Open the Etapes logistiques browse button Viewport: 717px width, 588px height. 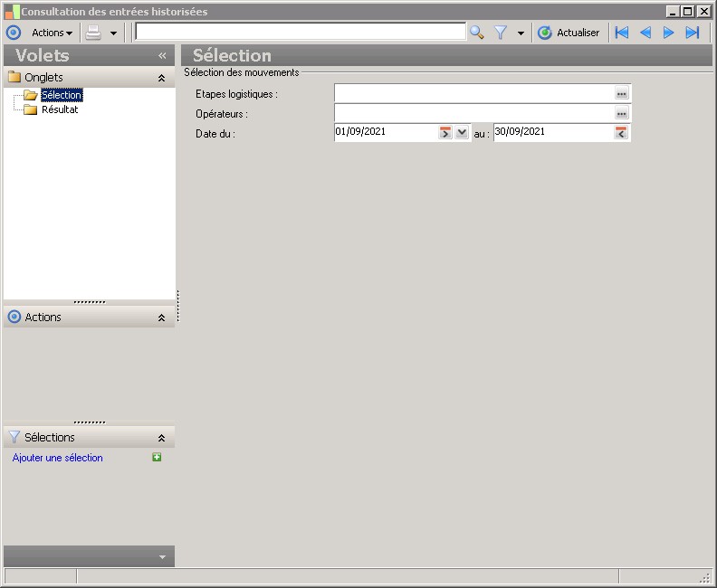pyautogui.click(x=621, y=94)
